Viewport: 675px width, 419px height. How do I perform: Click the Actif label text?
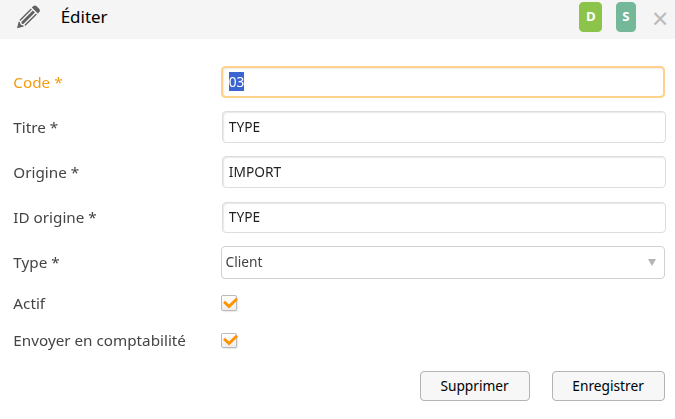[x=29, y=304]
